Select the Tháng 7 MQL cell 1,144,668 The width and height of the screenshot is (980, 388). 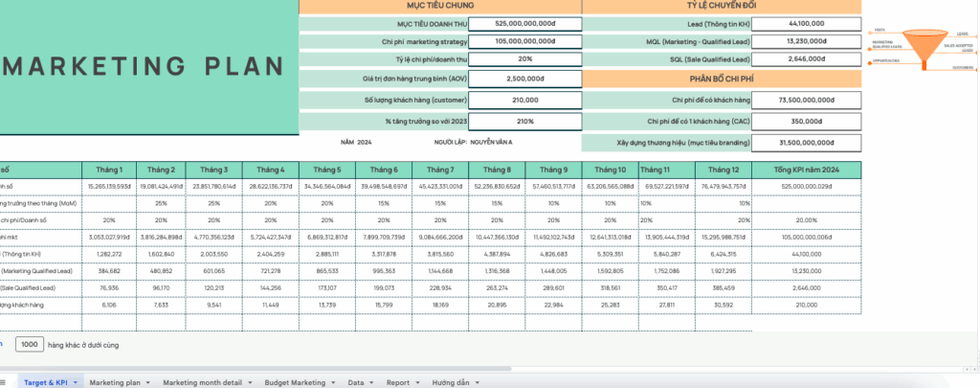440,271
